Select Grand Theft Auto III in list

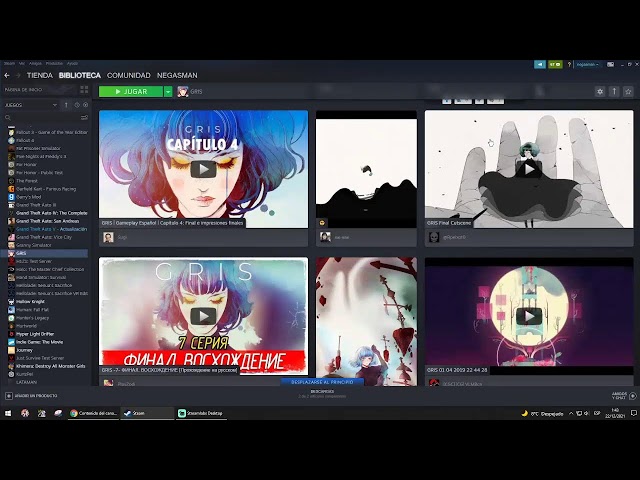[36, 205]
